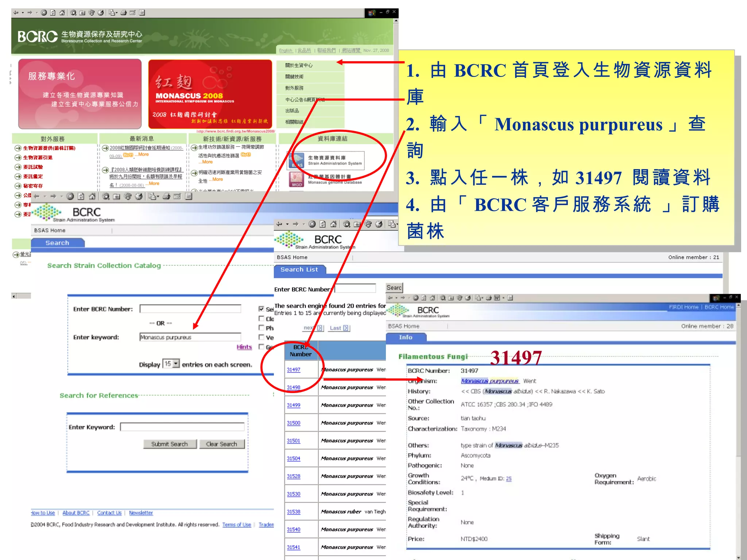
Task: Click the Stop icon in the BCRC homepage browser toolbar
Action: coord(44,13)
